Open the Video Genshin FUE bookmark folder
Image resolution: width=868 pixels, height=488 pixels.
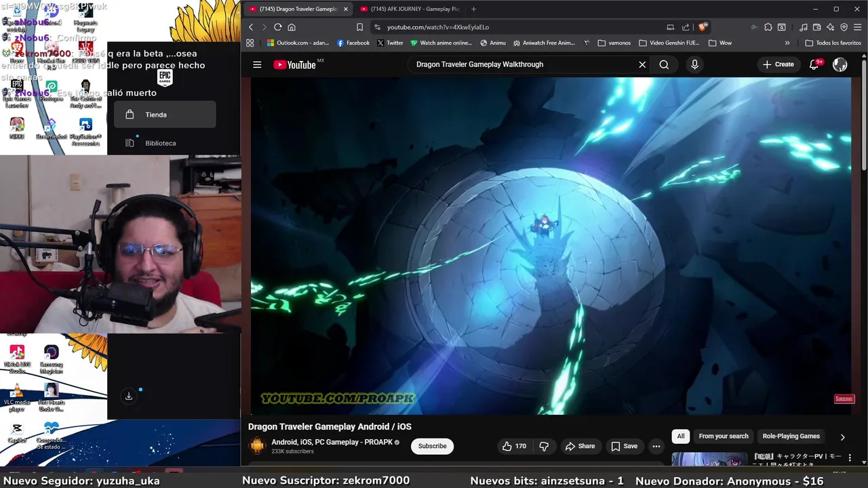[669, 43]
